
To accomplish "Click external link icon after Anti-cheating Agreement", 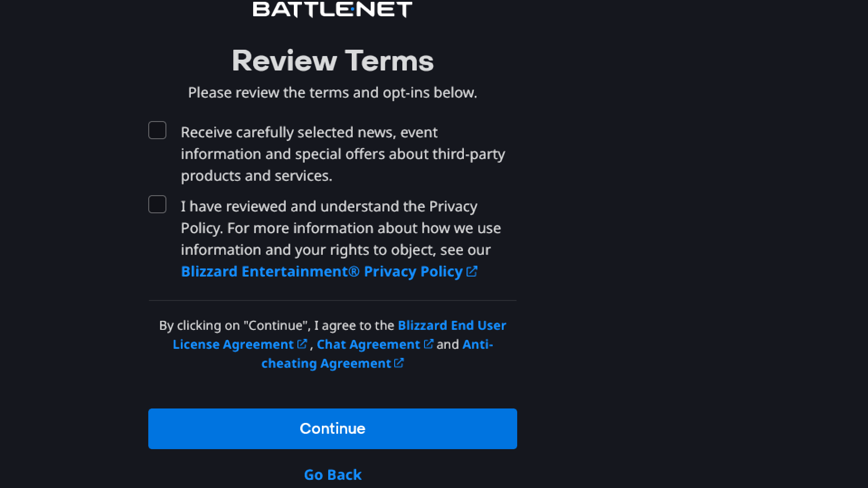I will (x=399, y=363).
